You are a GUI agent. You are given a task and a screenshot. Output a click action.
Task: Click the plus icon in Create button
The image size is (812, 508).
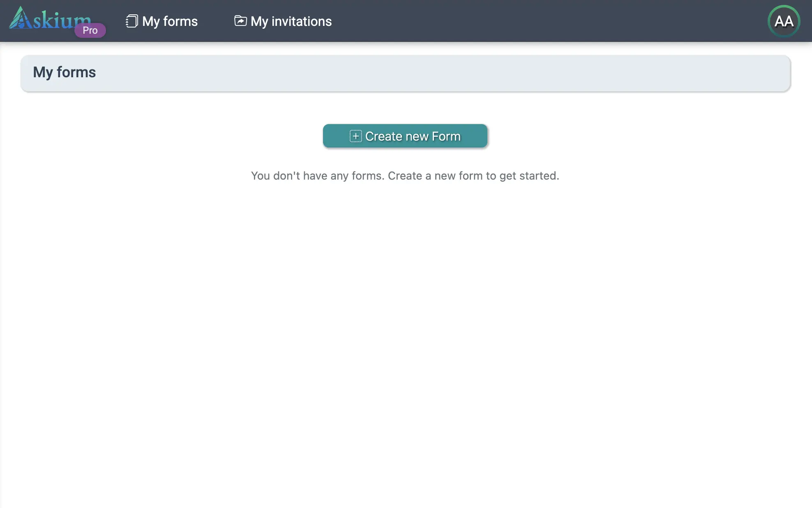click(355, 136)
